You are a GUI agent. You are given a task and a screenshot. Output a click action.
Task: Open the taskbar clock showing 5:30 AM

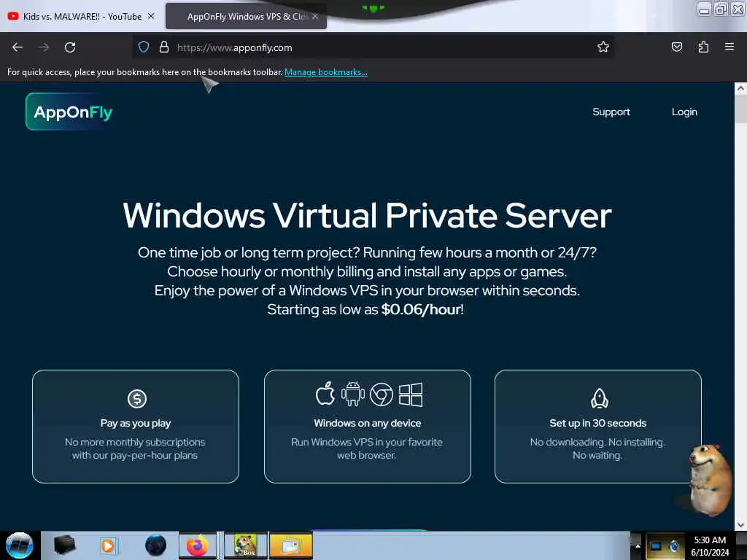pos(710,545)
